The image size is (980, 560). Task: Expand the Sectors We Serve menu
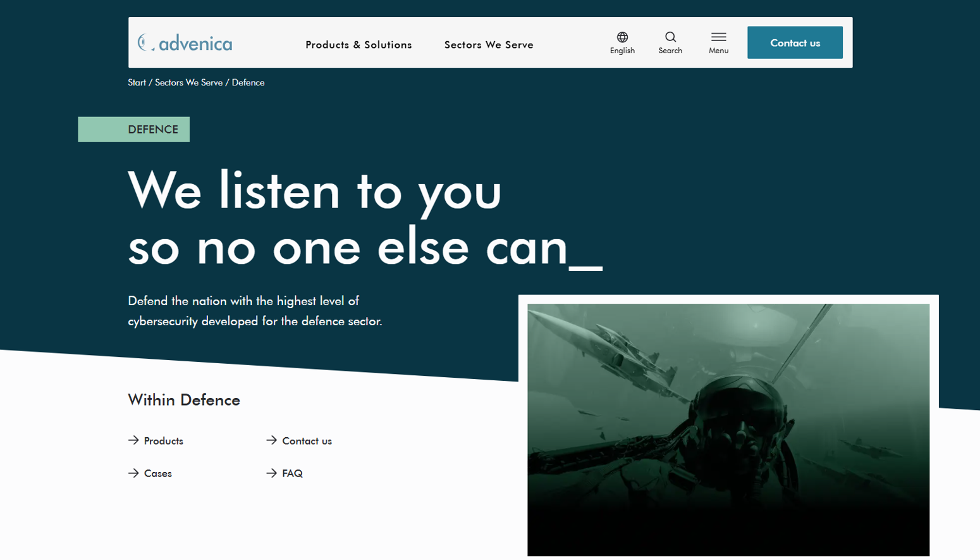pos(489,45)
